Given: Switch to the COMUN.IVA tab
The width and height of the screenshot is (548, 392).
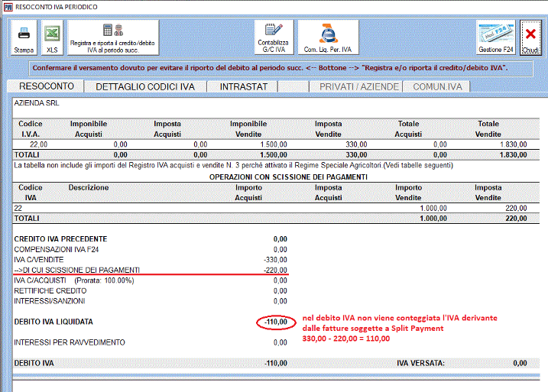Looking at the screenshot, I should [437, 87].
